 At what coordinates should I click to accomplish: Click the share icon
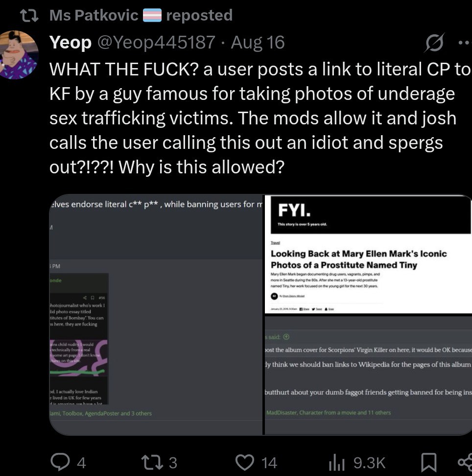click(x=464, y=461)
